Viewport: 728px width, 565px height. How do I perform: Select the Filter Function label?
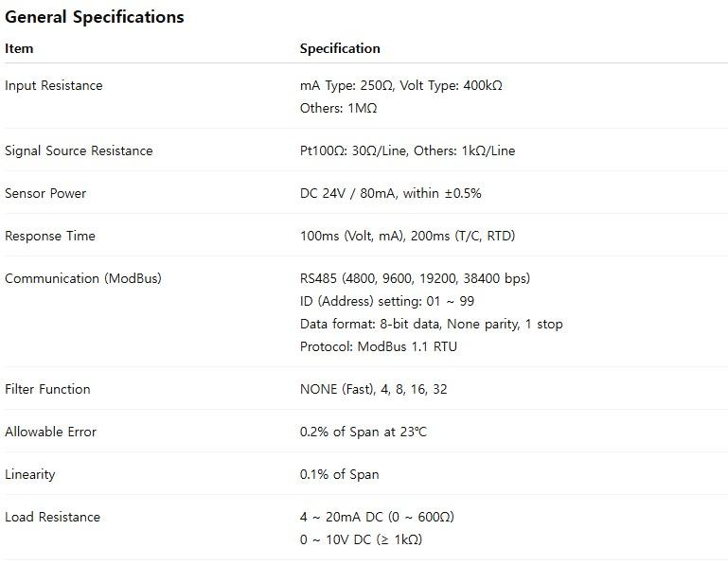[x=47, y=389]
